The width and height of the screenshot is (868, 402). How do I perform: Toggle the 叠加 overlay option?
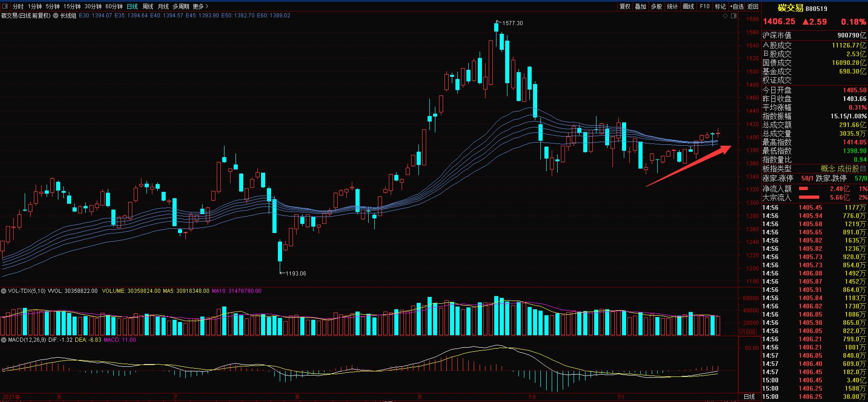pos(641,6)
